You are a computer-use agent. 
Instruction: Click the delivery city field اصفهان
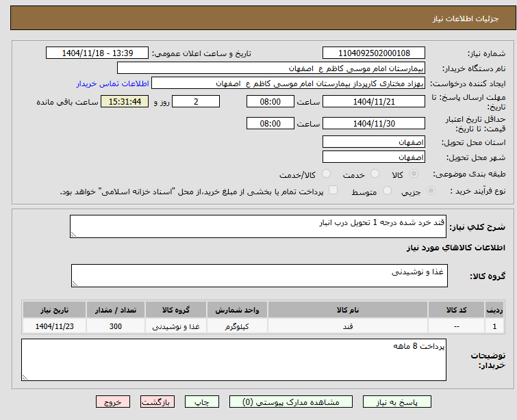(x=374, y=157)
